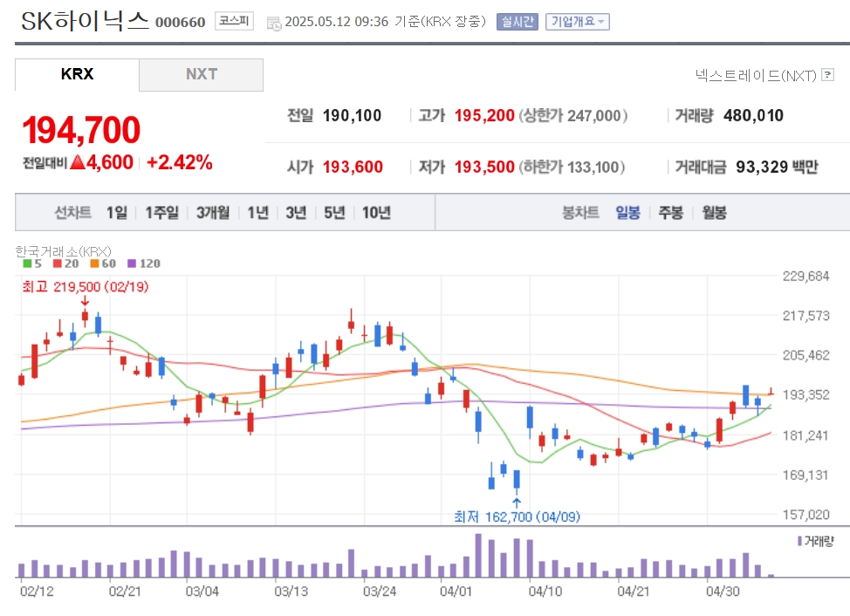Click the purple 120-day moving average legend swatch
The width and height of the screenshot is (850, 616).
[x=132, y=264]
